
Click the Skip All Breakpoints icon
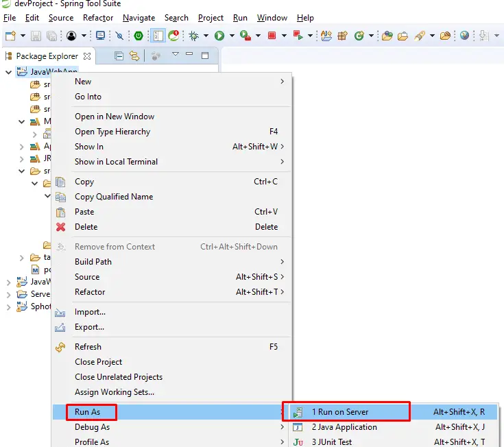pyautogui.click(x=119, y=36)
